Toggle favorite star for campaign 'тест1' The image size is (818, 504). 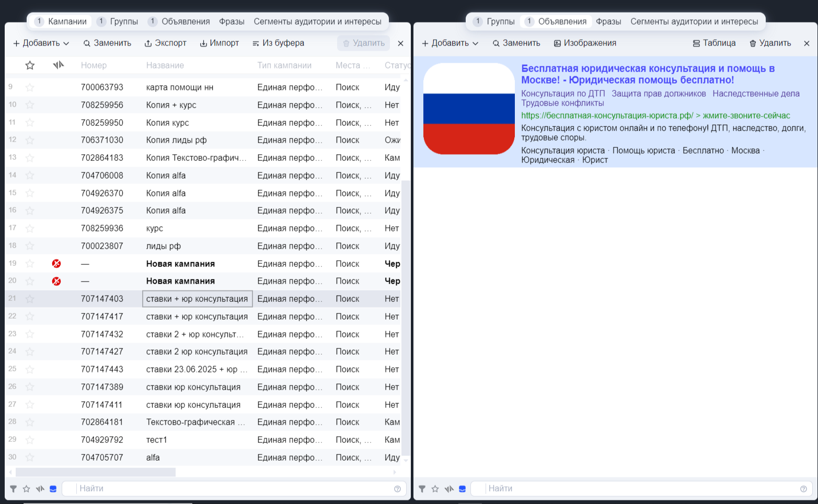click(x=30, y=440)
